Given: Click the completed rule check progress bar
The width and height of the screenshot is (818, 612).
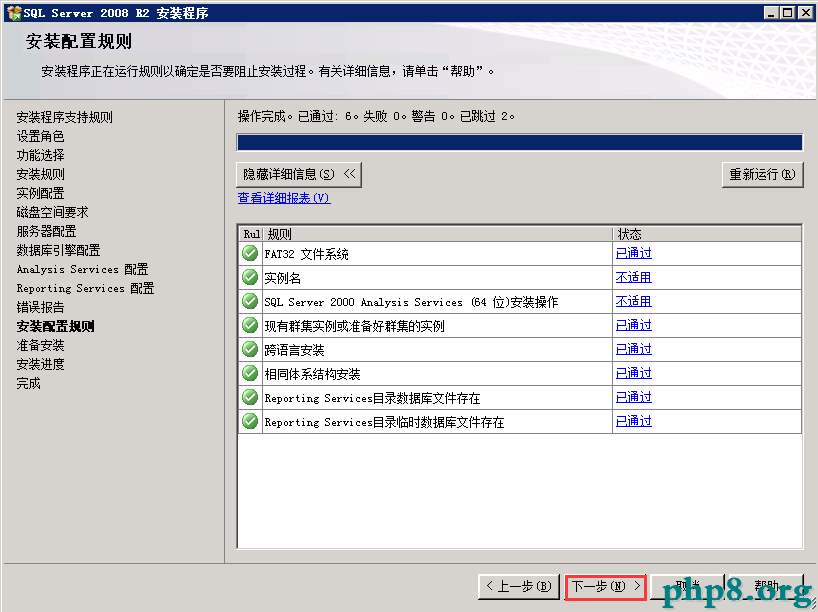Looking at the screenshot, I should (520, 142).
